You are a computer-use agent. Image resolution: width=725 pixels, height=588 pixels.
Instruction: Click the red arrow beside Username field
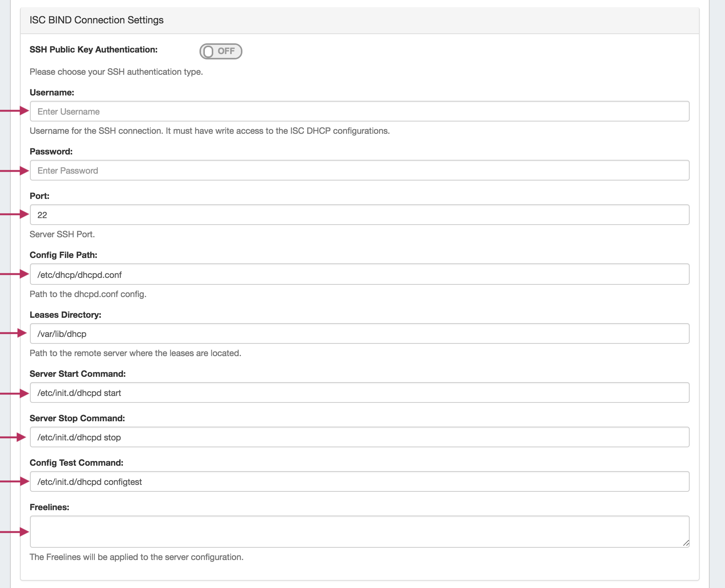(x=15, y=111)
